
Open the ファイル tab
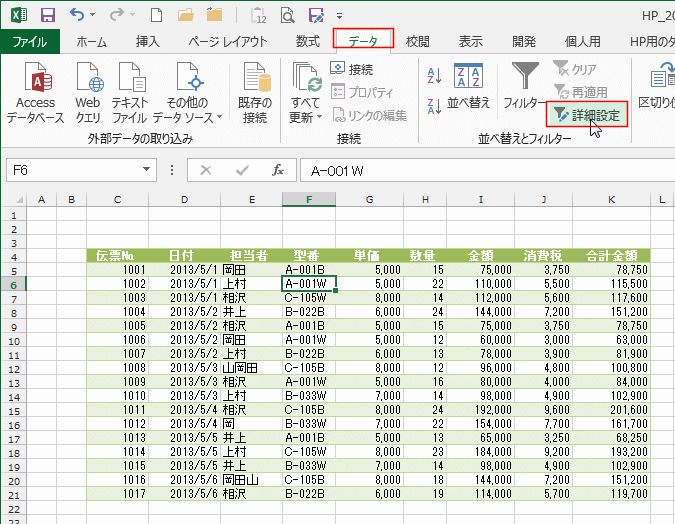pyautogui.click(x=29, y=41)
